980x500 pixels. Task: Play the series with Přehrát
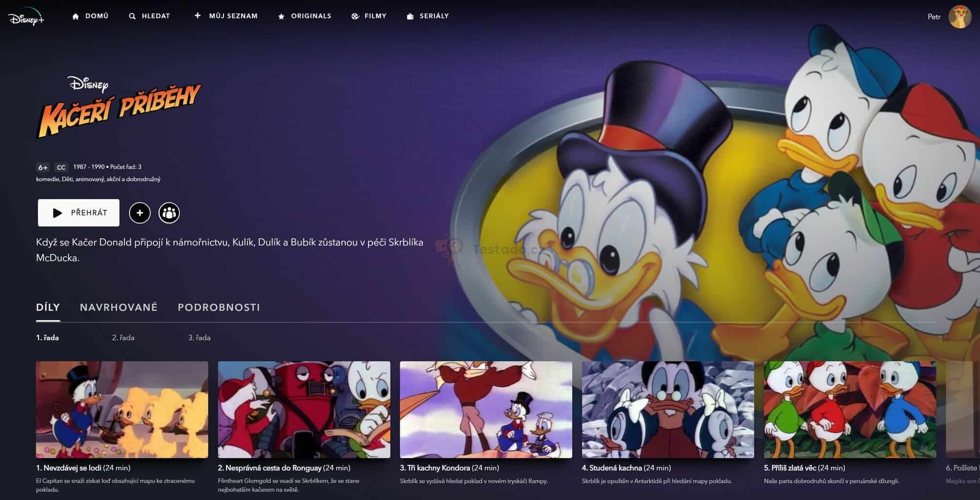79,212
